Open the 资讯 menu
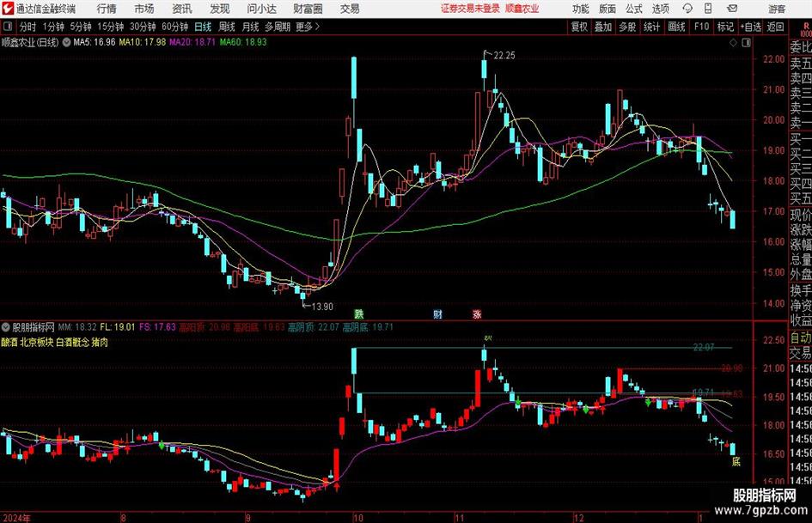Image resolution: width=812 pixels, height=523 pixels. click(x=182, y=9)
